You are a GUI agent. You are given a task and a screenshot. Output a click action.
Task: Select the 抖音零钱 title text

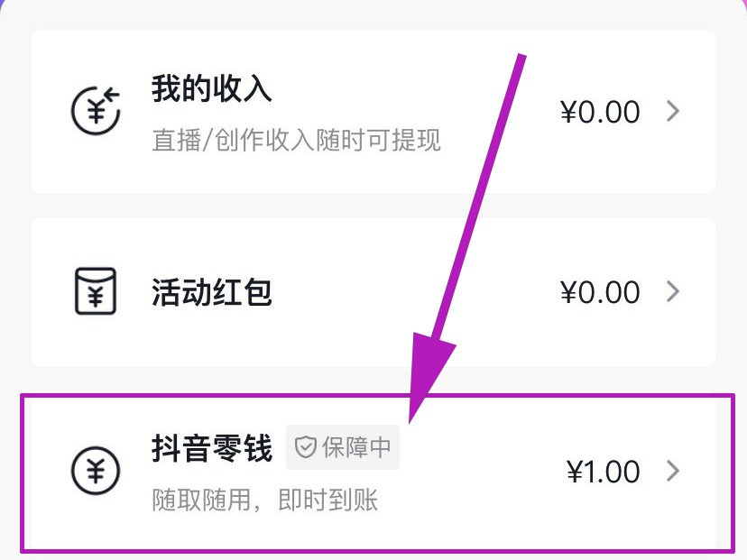click(211, 448)
